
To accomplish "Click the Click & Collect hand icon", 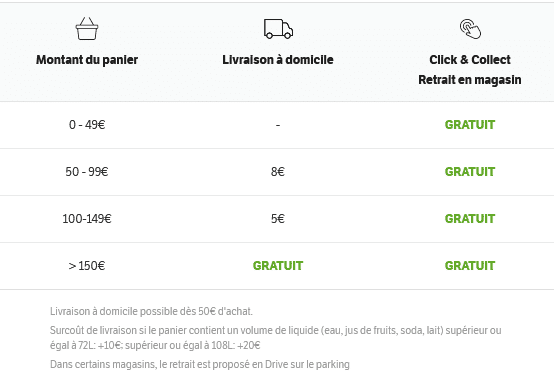I will pos(470,29).
